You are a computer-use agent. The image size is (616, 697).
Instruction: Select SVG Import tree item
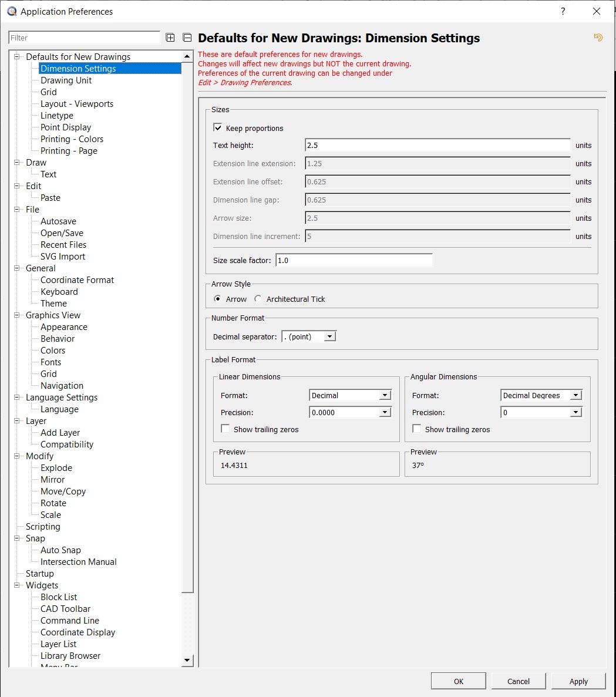[63, 257]
